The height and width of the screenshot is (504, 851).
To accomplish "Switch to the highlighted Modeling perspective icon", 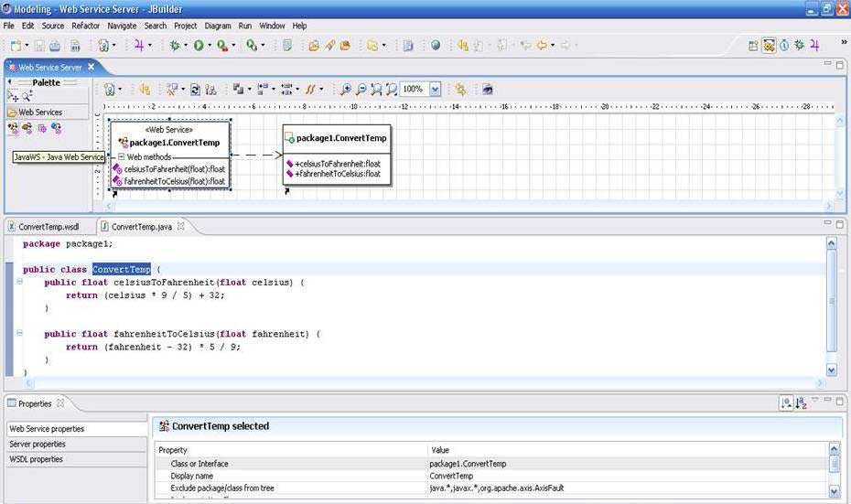I will tap(769, 46).
